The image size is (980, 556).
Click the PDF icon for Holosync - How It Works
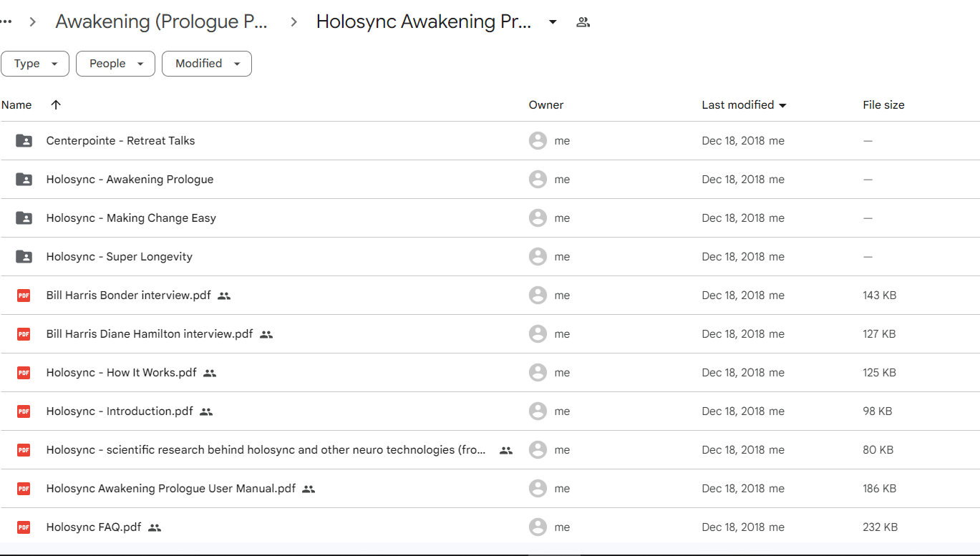tap(24, 373)
